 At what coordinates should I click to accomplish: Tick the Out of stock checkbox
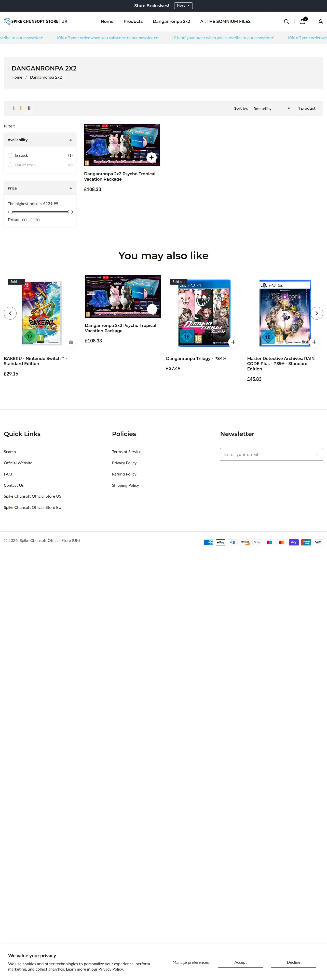click(10, 165)
